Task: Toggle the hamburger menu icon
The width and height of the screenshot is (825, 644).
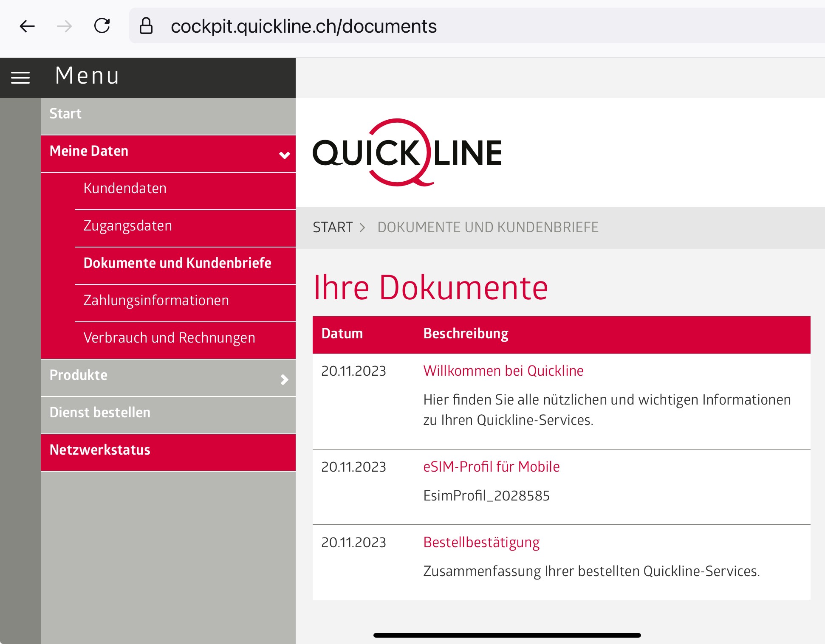Action: [x=20, y=78]
